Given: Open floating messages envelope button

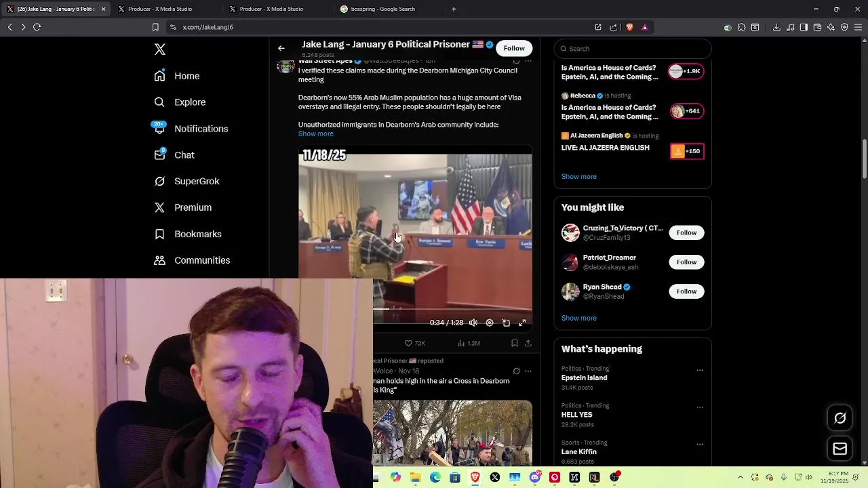Looking at the screenshot, I should click(840, 449).
